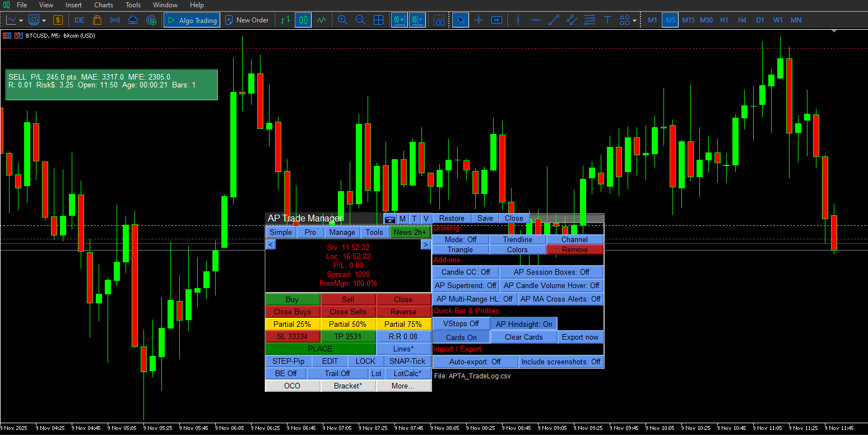Open the drawing Colors picker

(517, 250)
